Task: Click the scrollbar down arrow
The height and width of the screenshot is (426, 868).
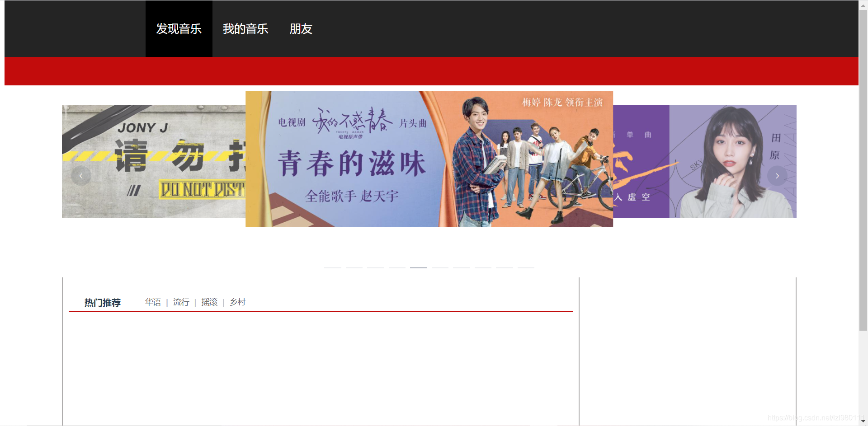Action: [863, 421]
